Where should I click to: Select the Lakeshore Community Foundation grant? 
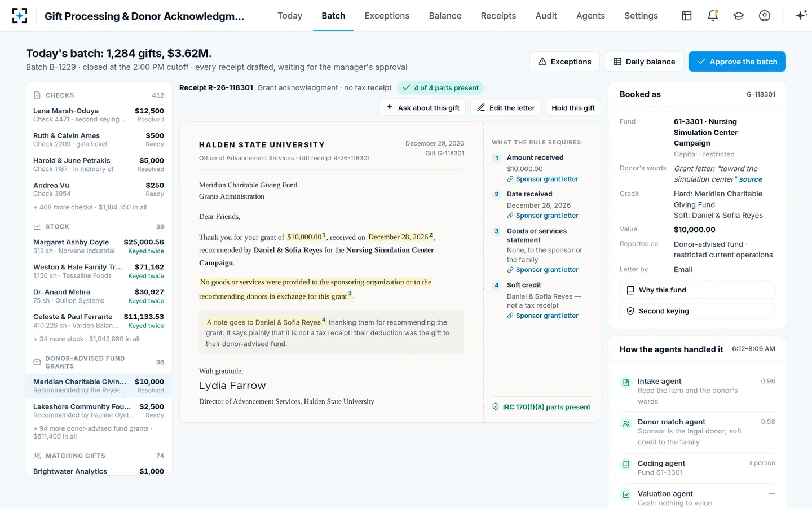click(99, 411)
